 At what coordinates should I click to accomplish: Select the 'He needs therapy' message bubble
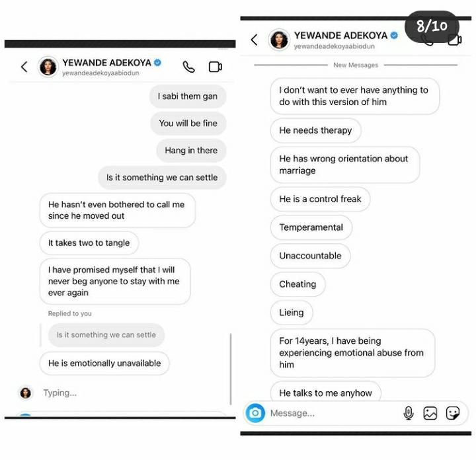tap(315, 130)
